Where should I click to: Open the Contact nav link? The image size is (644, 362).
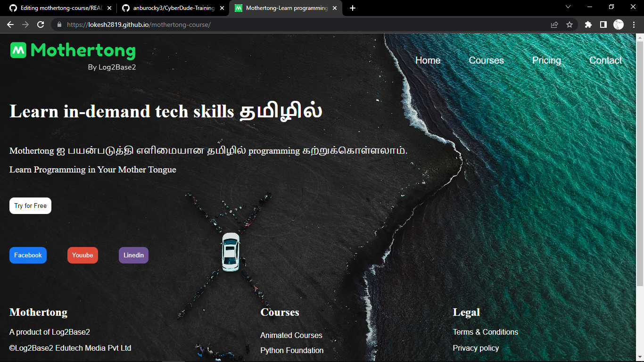click(605, 60)
